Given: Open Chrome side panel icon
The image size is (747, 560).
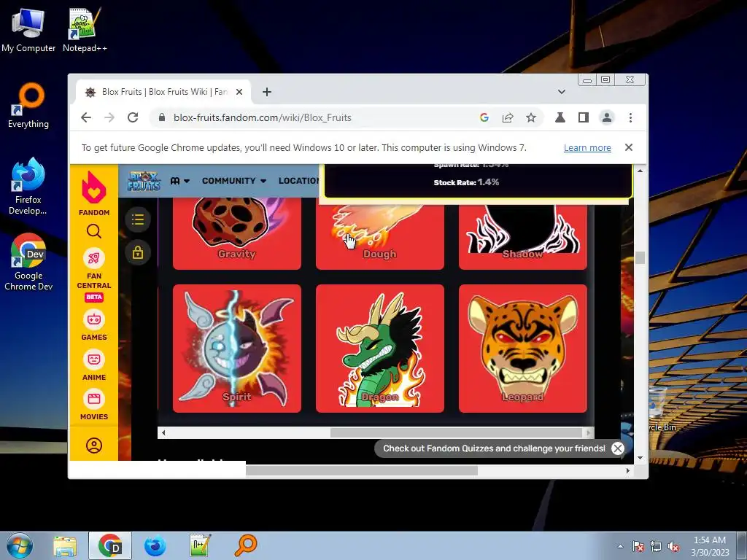Looking at the screenshot, I should pyautogui.click(x=583, y=117).
